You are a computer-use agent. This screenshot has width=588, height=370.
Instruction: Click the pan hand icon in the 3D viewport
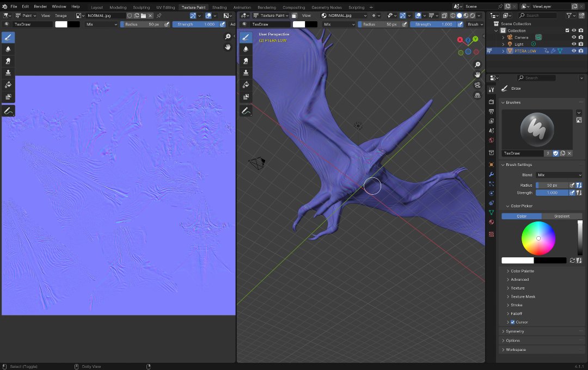point(477,75)
